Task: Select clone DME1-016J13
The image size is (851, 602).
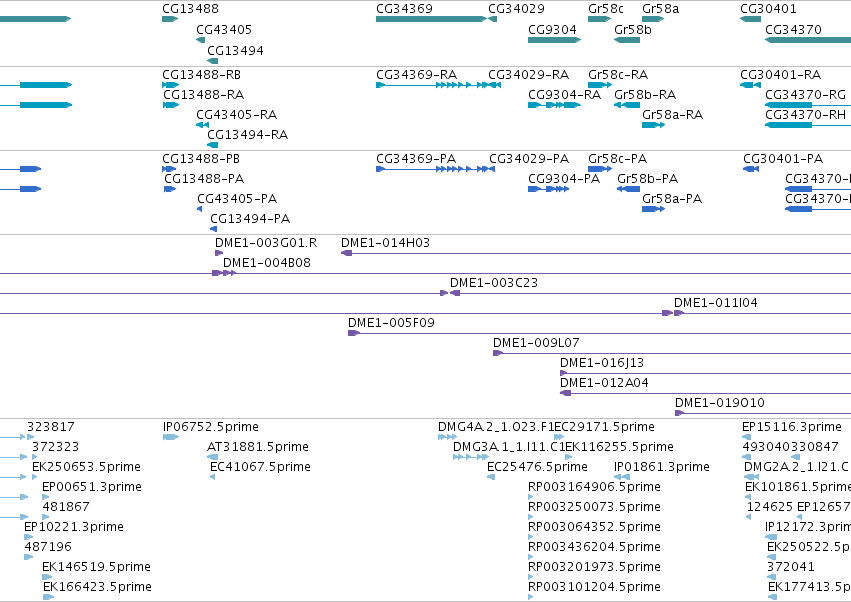Action: [x=602, y=363]
